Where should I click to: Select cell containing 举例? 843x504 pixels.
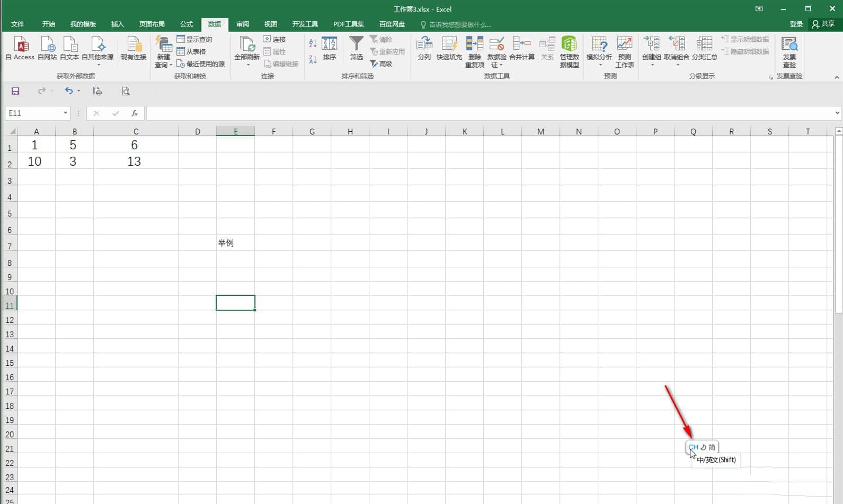[x=236, y=243]
